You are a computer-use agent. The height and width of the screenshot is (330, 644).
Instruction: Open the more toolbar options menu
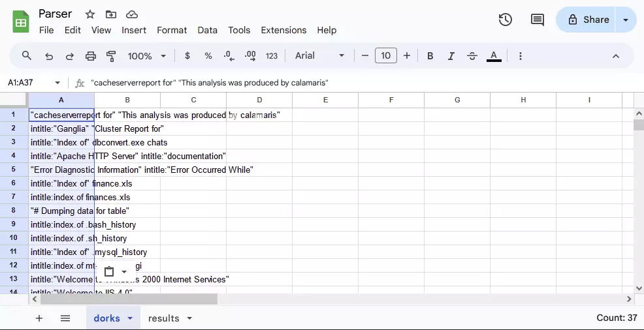click(x=521, y=55)
